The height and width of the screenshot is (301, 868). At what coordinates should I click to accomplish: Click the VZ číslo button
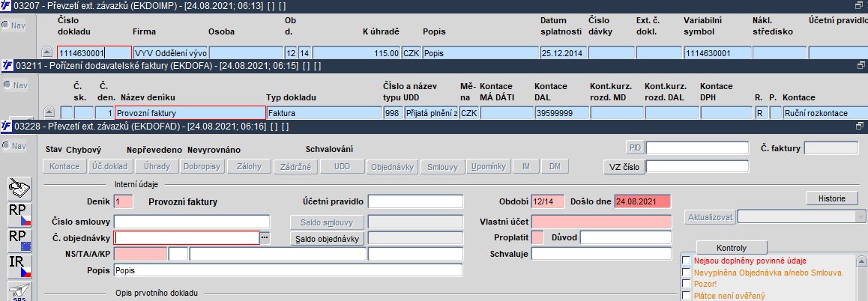click(624, 166)
